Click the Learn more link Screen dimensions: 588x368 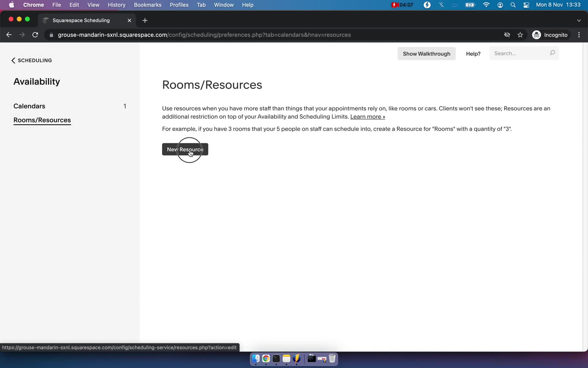click(x=367, y=117)
